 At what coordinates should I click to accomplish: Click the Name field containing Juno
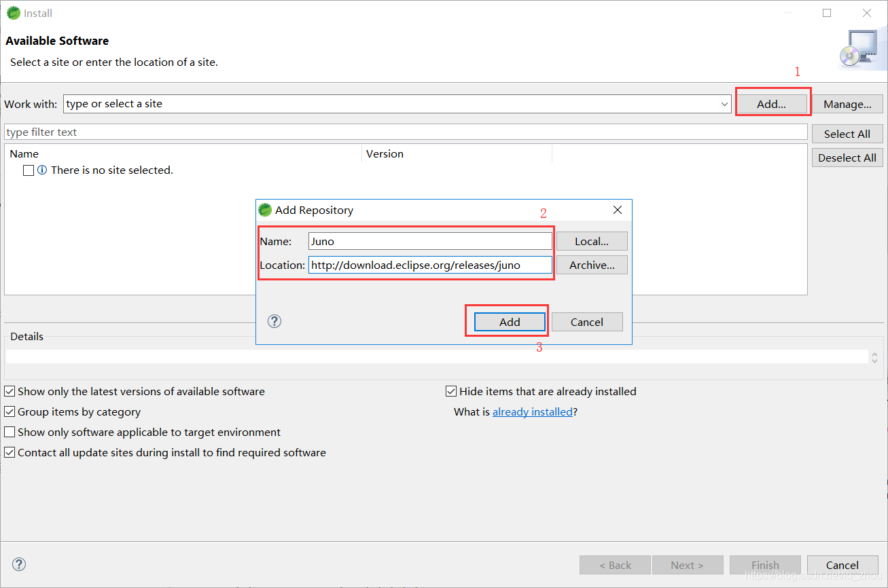pyautogui.click(x=430, y=241)
